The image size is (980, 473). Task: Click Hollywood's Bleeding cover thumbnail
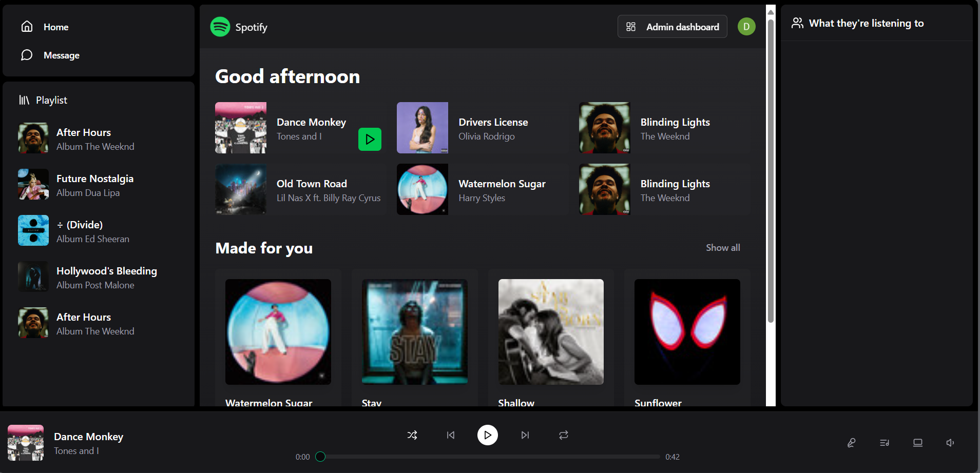[x=33, y=277]
